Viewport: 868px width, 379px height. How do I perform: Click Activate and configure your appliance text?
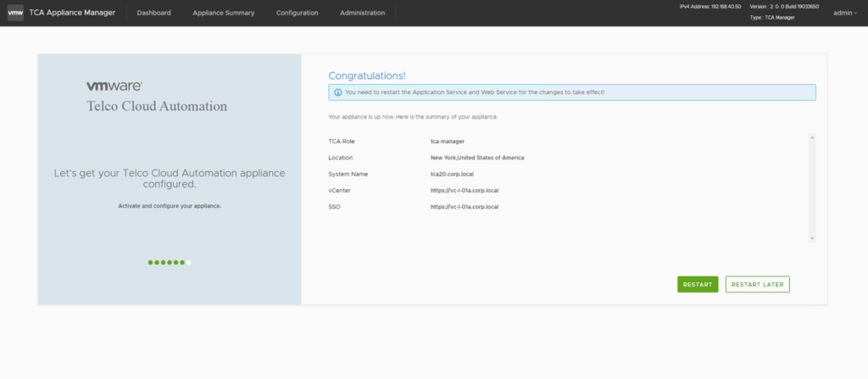point(170,206)
